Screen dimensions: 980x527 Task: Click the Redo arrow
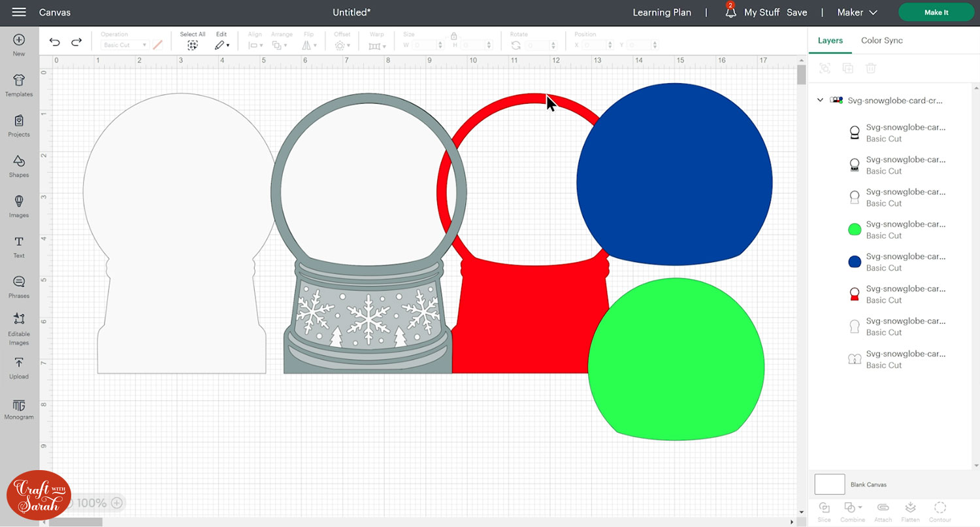pyautogui.click(x=76, y=42)
